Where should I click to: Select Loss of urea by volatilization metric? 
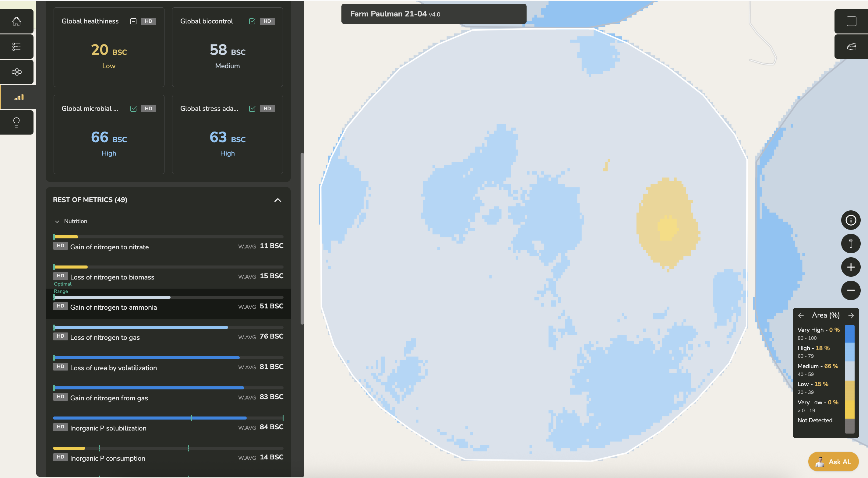pos(168,364)
